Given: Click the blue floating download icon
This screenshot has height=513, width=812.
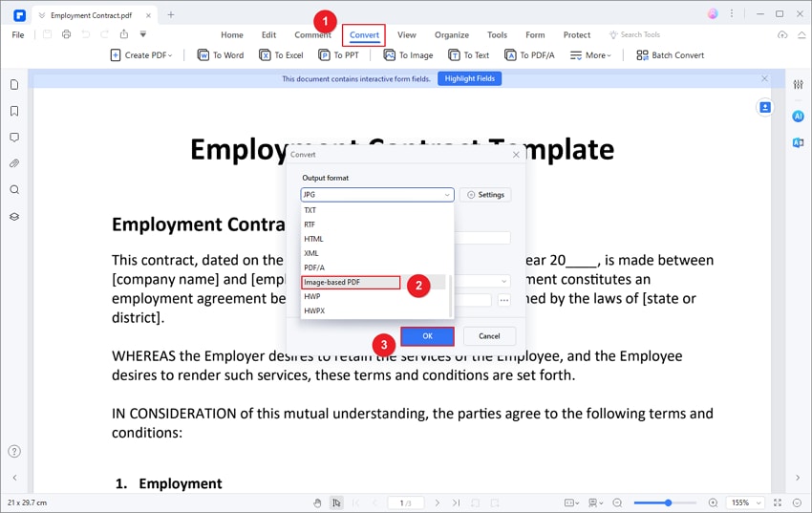Looking at the screenshot, I should 765,107.
